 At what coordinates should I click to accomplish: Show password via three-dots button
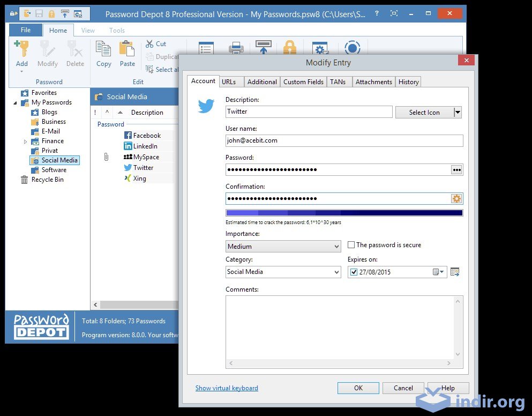[x=456, y=170]
